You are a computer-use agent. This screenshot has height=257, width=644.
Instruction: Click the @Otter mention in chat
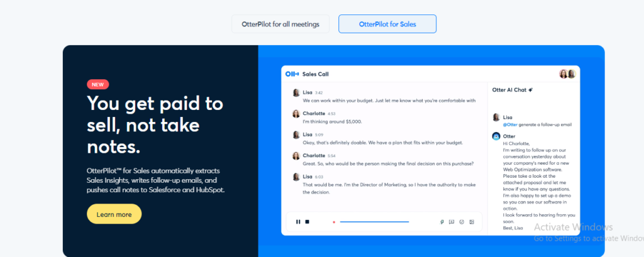click(x=510, y=124)
